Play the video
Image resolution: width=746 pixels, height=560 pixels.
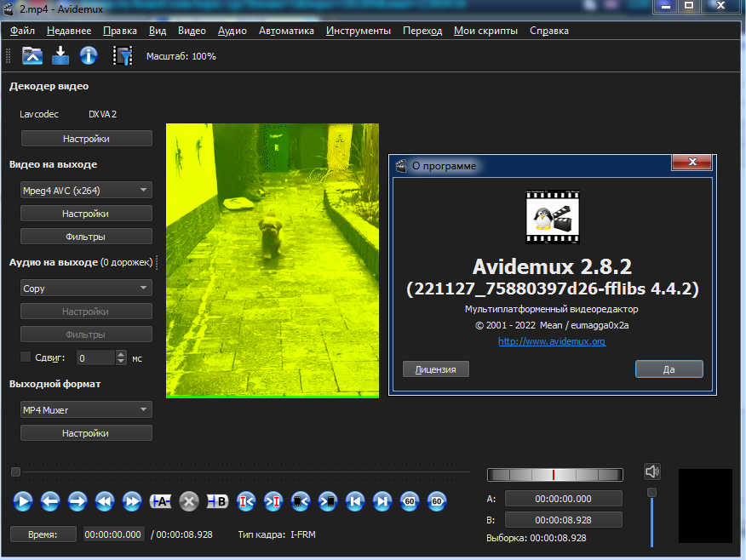point(23,501)
